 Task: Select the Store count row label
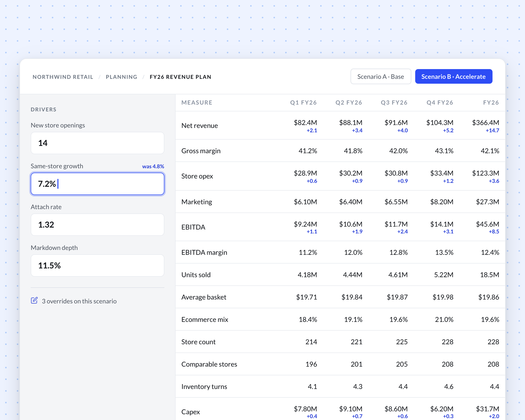(x=199, y=342)
